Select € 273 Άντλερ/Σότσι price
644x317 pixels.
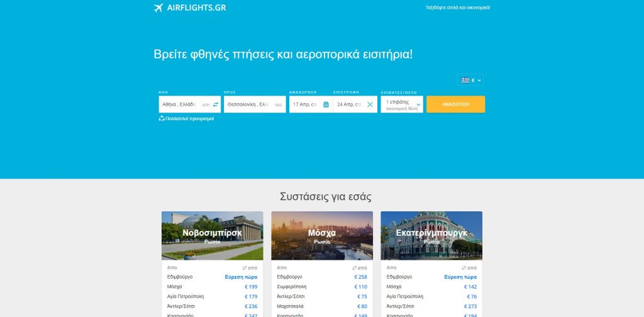click(x=470, y=307)
